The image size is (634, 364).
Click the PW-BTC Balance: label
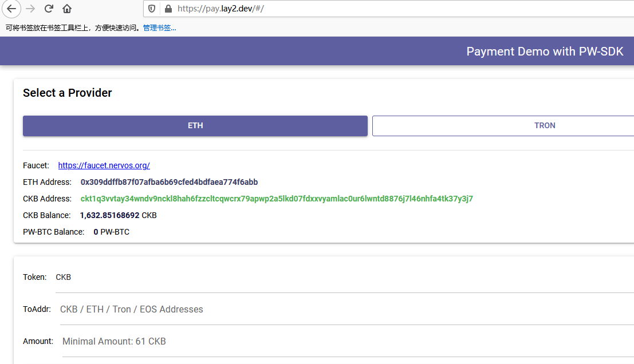coord(54,232)
